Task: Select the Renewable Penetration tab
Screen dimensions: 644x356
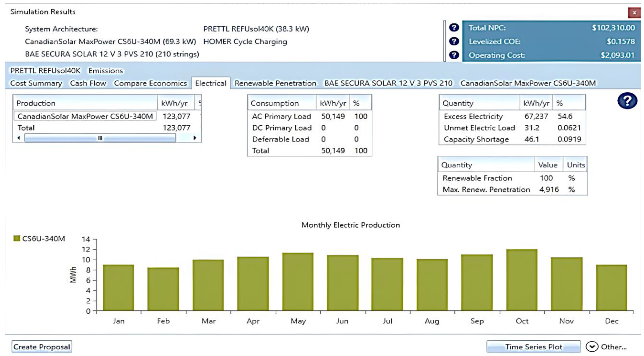Action: coord(275,83)
